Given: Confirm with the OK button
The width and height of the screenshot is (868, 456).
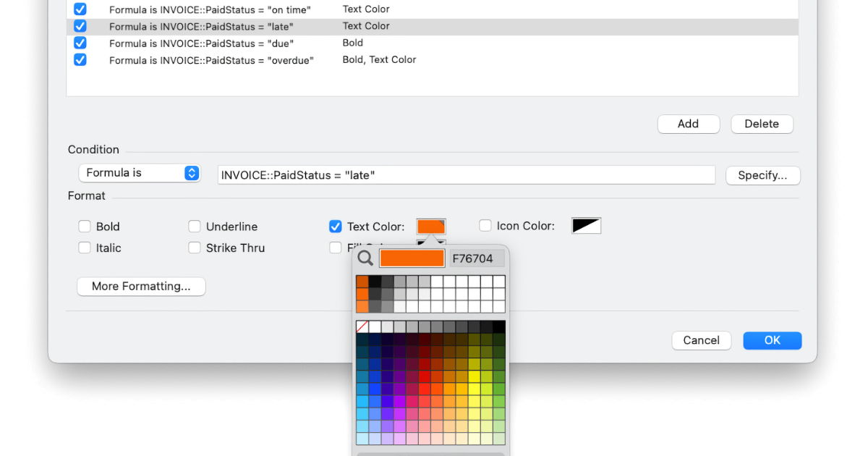Looking at the screenshot, I should [773, 340].
